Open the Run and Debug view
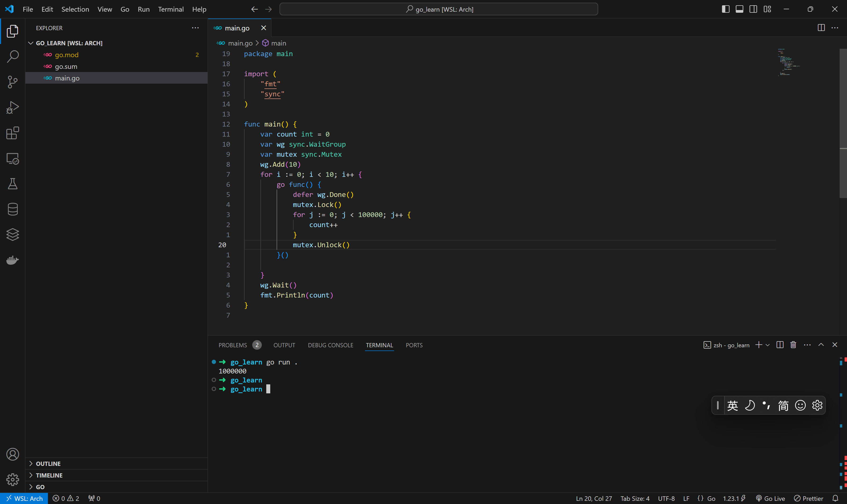847x504 pixels. [12, 107]
